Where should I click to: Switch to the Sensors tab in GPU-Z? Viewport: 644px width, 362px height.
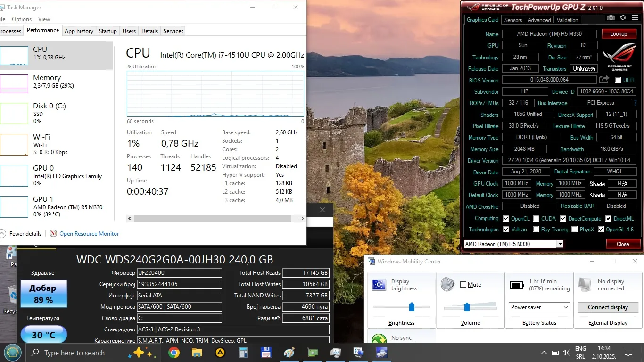pyautogui.click(x=513, y=20)
